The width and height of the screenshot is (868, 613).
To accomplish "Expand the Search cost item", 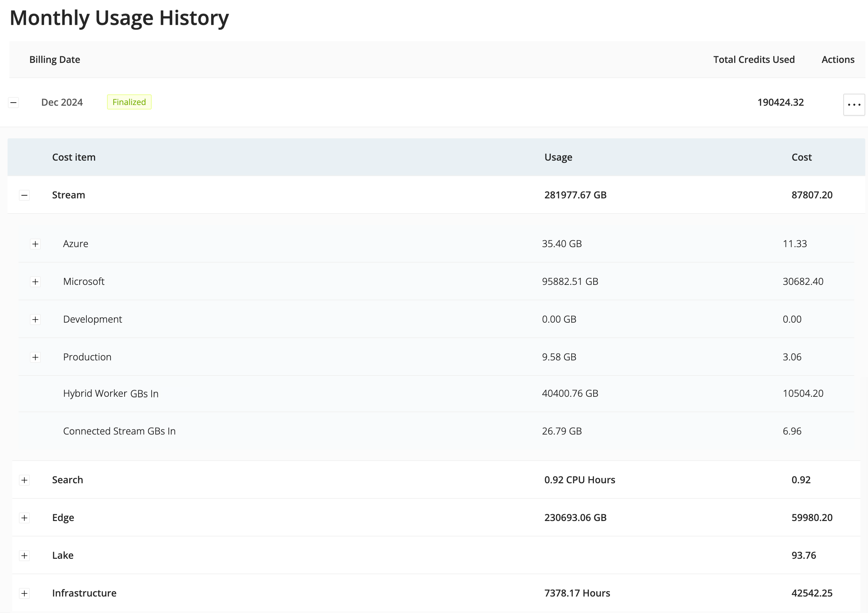I will (x=25, y=480).
